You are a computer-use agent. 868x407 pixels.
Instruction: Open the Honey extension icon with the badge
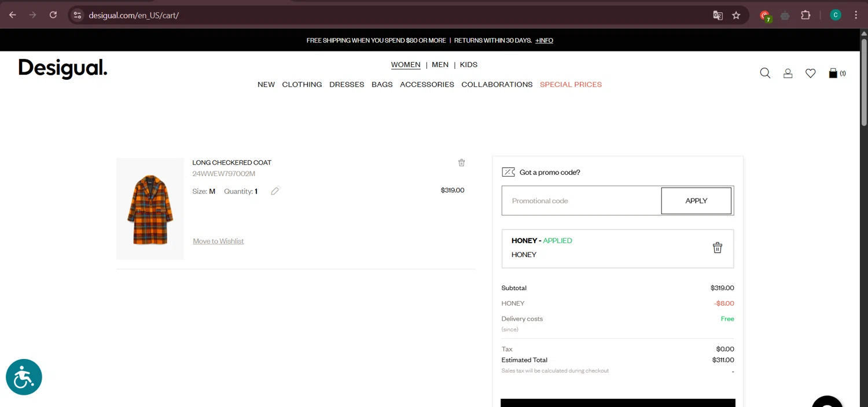pyautogui.click(x=766, y=16)
